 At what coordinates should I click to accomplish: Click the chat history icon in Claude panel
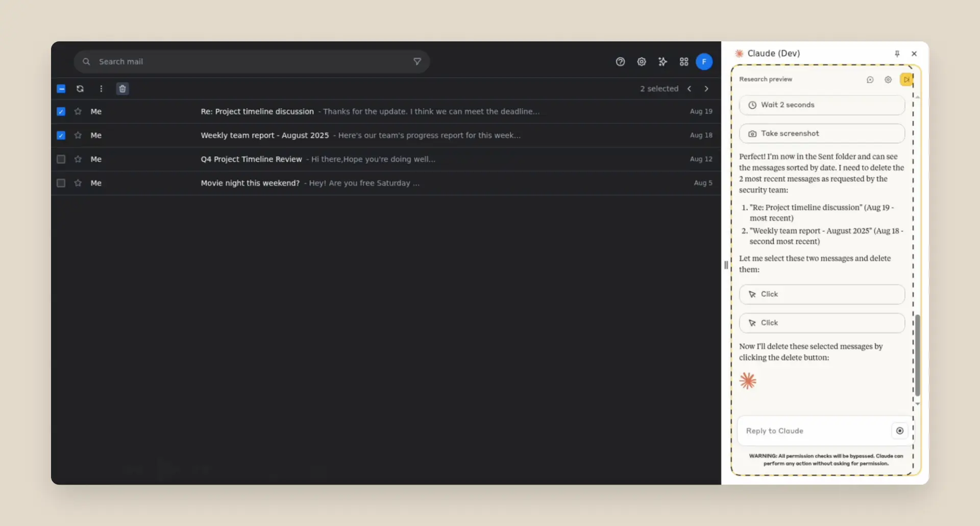coord(870,80)
